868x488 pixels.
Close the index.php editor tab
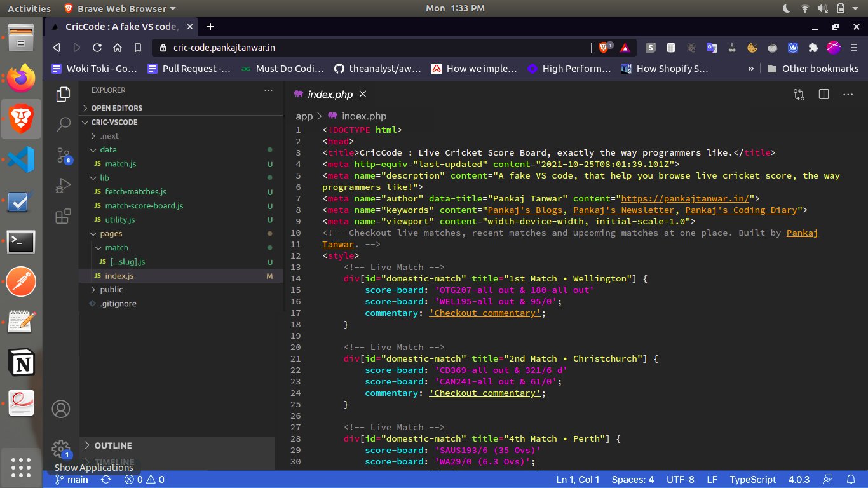coord(363,94)
